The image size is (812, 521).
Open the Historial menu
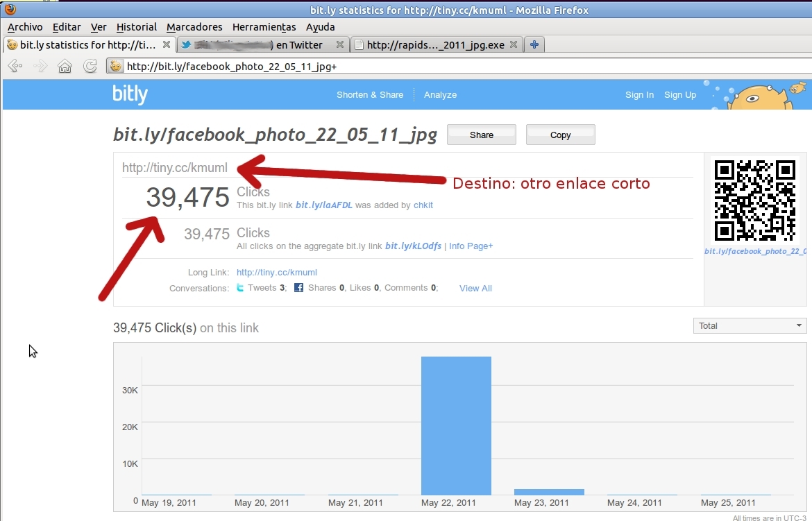[x=136, y=27]
